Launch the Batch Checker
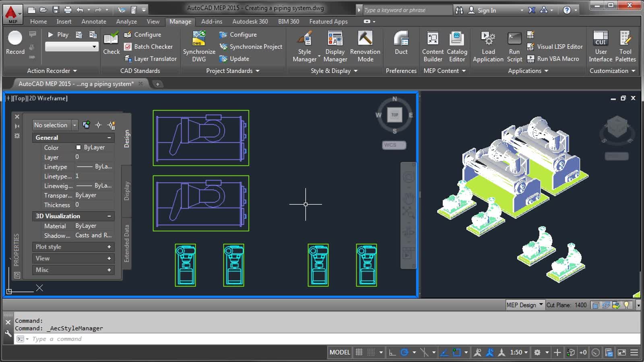This screenshot has height=362, width=644. click(148, 47)
